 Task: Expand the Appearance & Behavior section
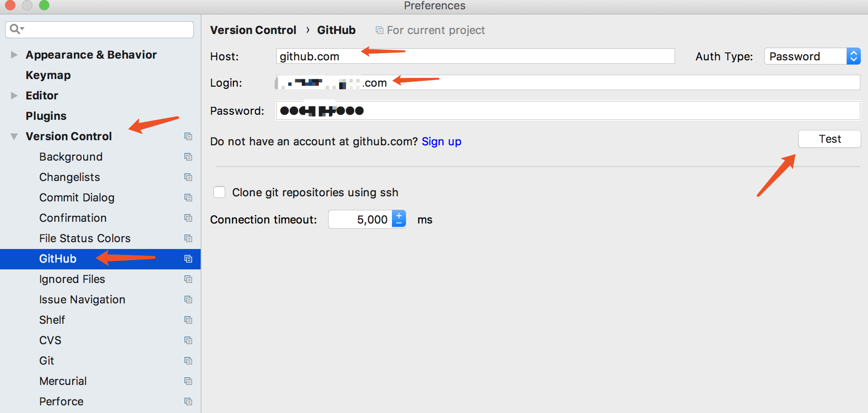coord(14,55)
